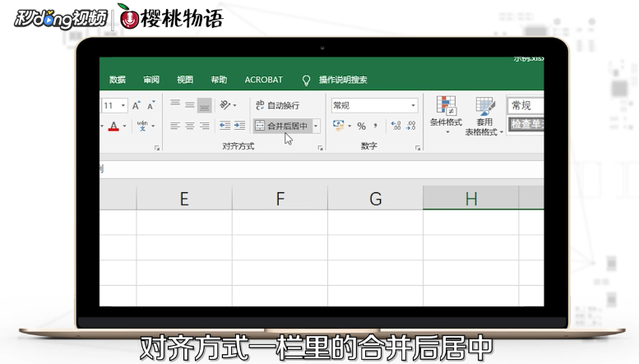Image resolution: width=639 pixels, height=364 pixels.
Task: Toggle the highlighted Bottom Align icon
Action: pos(204,105)
